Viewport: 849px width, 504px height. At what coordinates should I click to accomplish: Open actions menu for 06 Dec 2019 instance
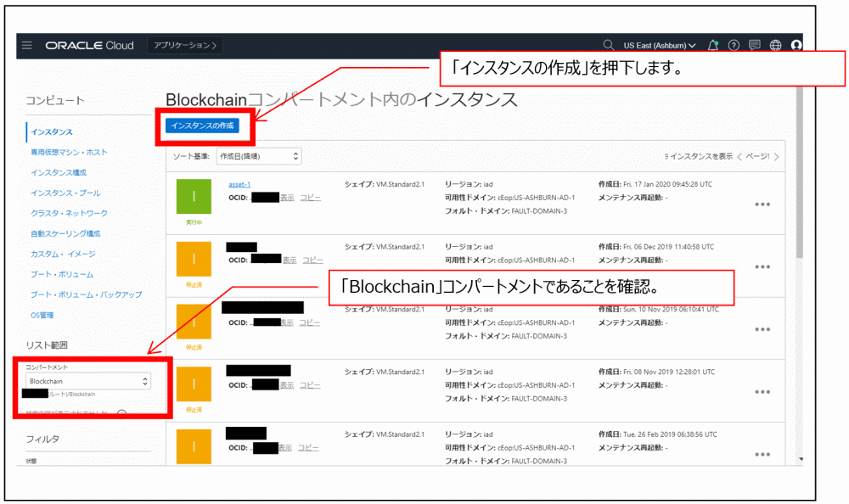762,267
